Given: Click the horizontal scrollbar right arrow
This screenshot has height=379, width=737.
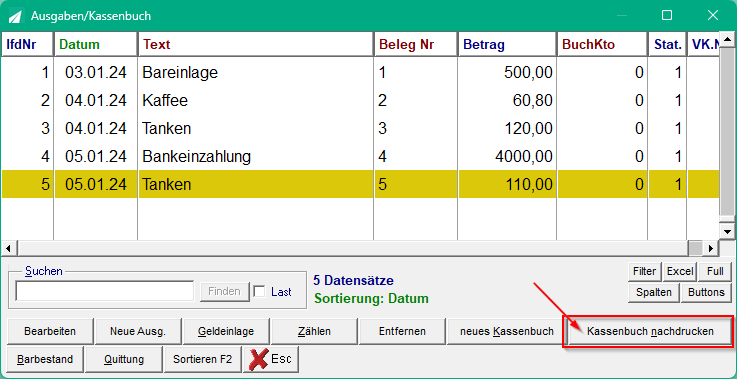Looking at the screenshot, I should coord(711,248).
